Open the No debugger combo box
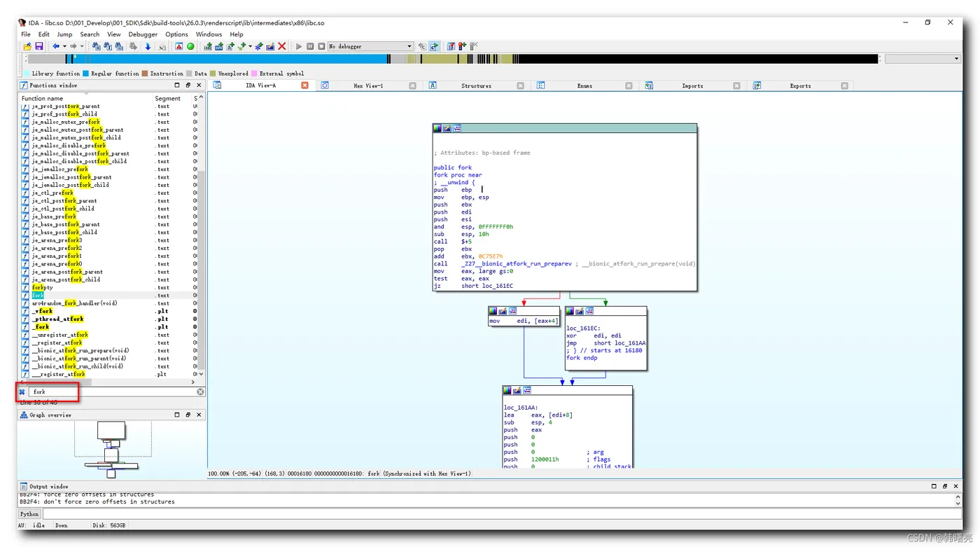This screenshot has width=980, height=547. [371, 46]
